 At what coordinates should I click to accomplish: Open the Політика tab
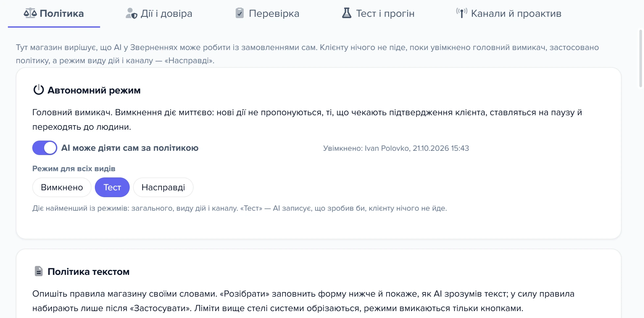point(54,13)
